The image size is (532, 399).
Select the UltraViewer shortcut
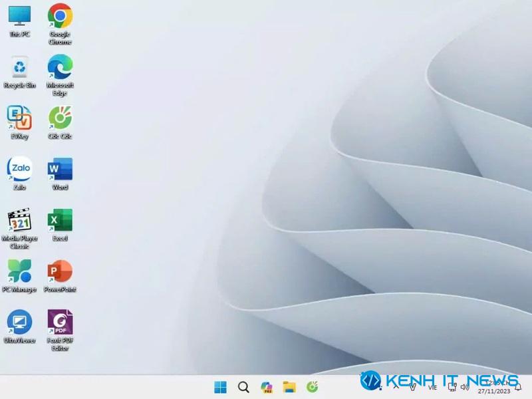pos(20,327)
